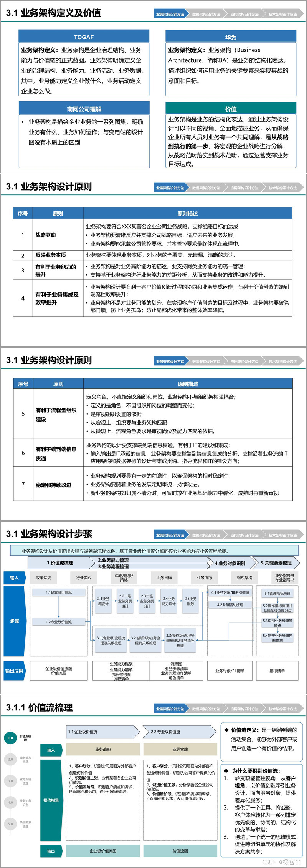Screen dimensions: 307x868
Task: Click the green 1.0 step circle
Action: tap(10, 738)
